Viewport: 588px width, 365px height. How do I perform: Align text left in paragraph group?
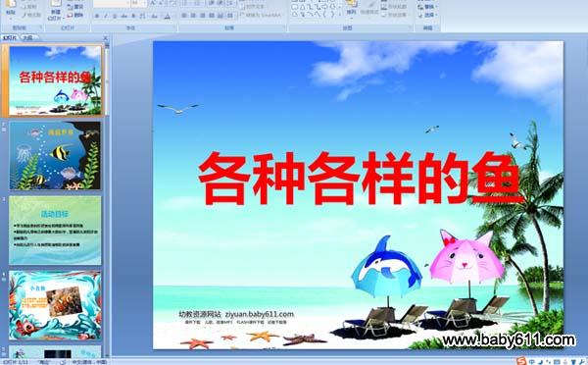click(x=184, y=16)
